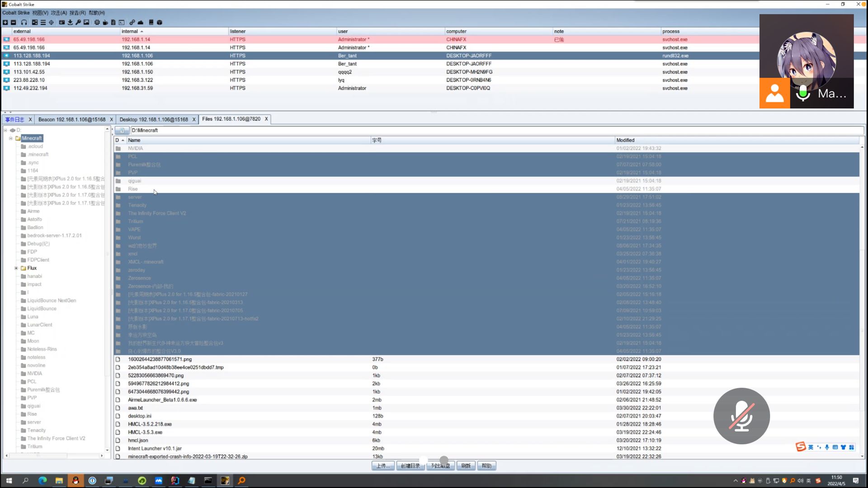Expand the Flux folder in tree

16,268
